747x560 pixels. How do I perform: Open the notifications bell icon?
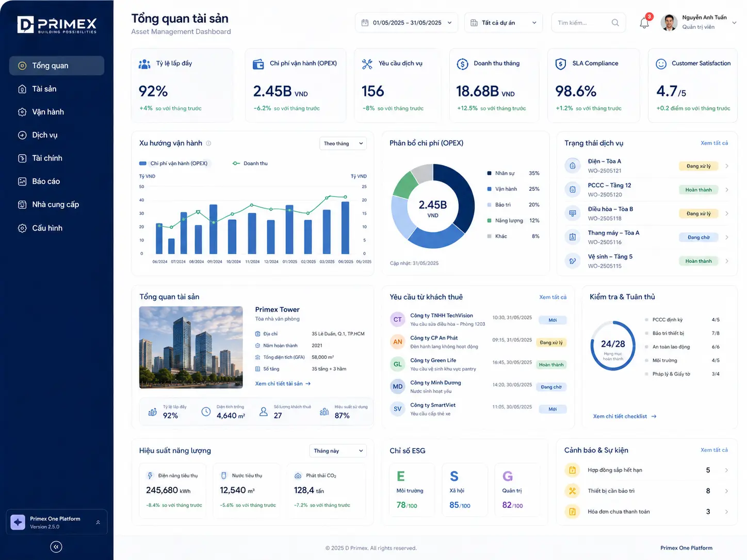tap(644, 23)
